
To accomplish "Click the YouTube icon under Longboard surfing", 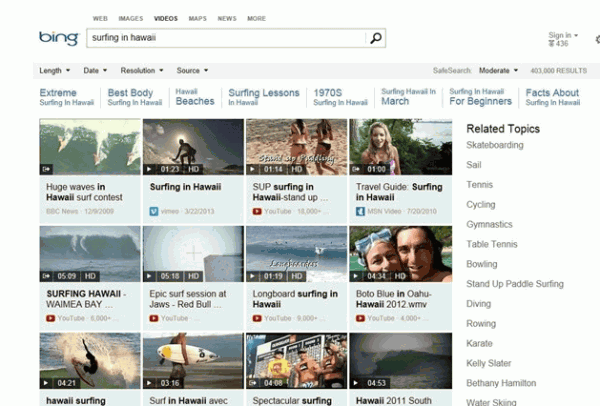I will coord(257,318).
